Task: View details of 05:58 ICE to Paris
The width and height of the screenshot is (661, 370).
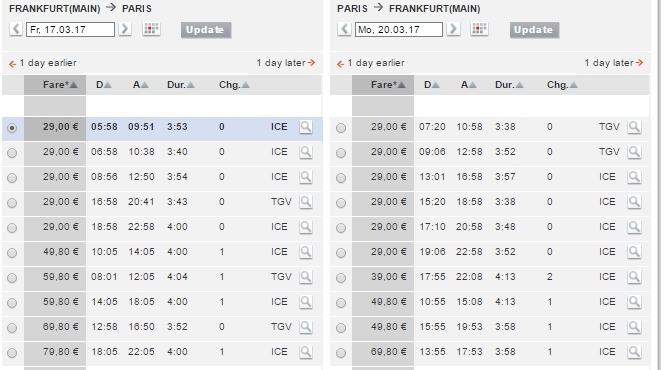Action: [306, 127]
